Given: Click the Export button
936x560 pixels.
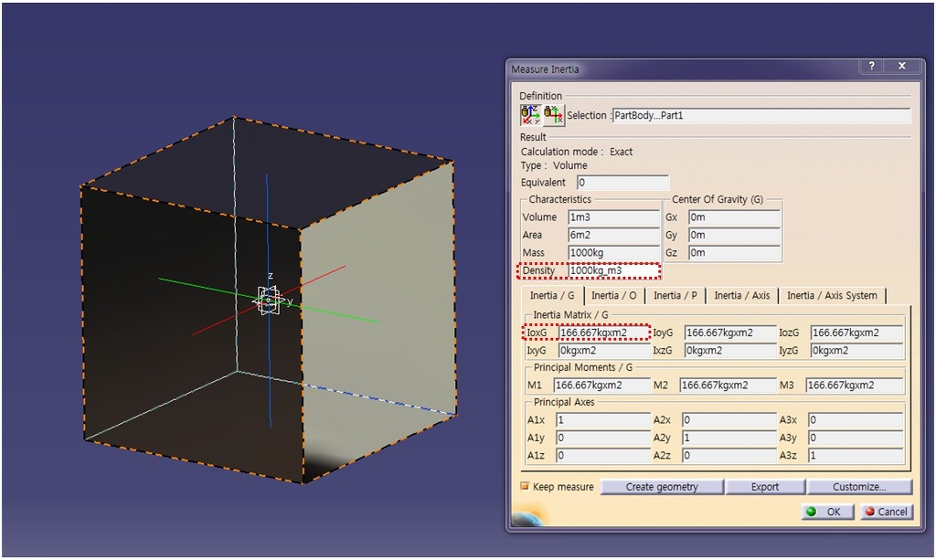Looking at the screenshot, I should click(765, 487).
